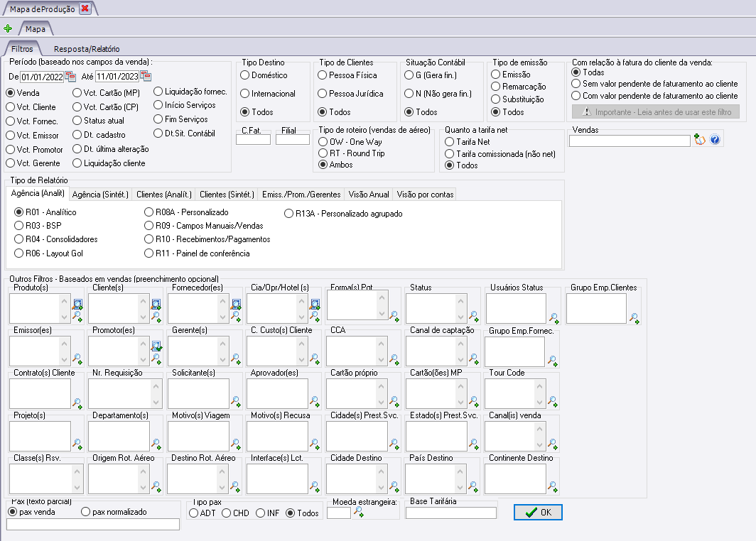Image resolution: width=756 pixels, height=541 pixels.
Task: Open the list selector icon for Cia/Opr/Hotel(s)
Action: 315,304
